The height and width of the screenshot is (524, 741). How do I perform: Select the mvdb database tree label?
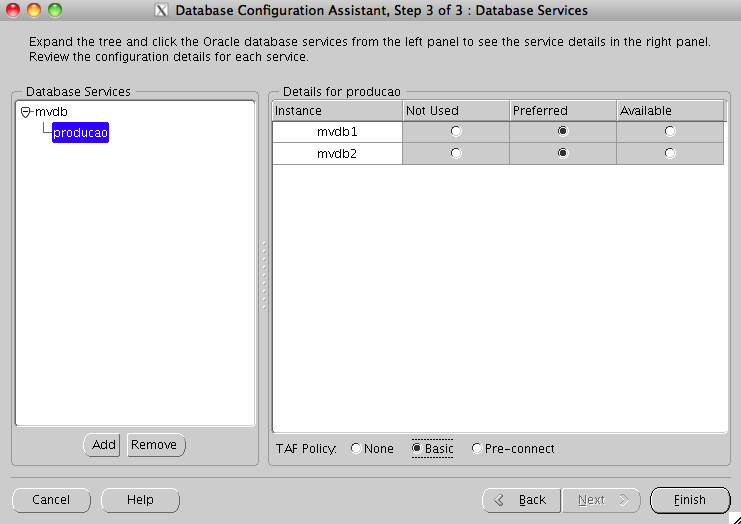(51, 113)
